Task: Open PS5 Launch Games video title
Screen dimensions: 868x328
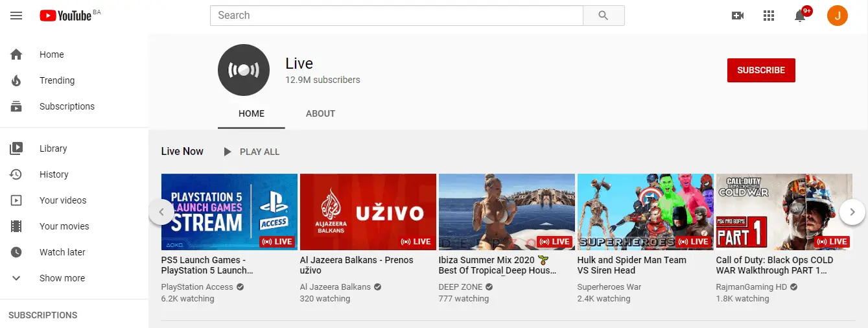Action: (x=207, y=265)
